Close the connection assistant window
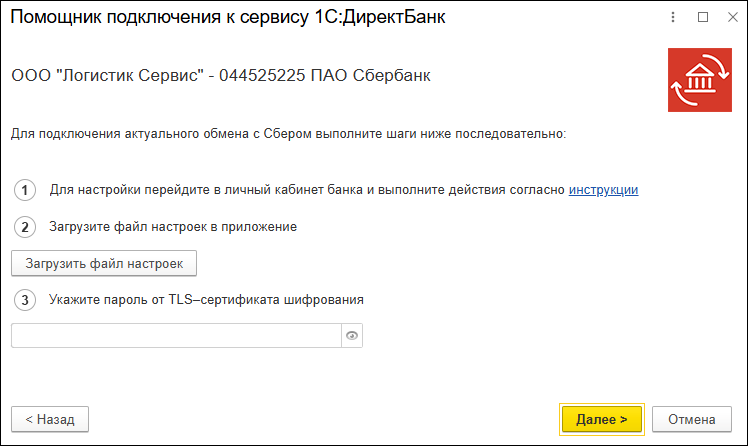The image size is (748, 446). point(729,18)
